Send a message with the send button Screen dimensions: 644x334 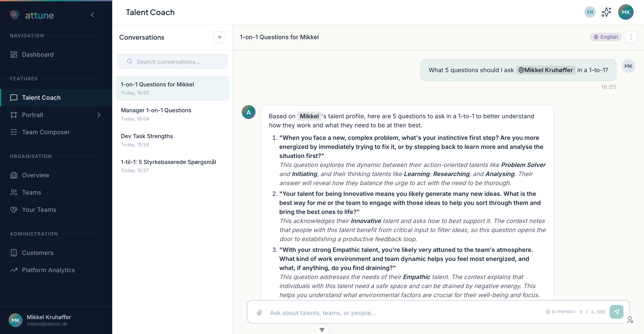tap(617, 312)
